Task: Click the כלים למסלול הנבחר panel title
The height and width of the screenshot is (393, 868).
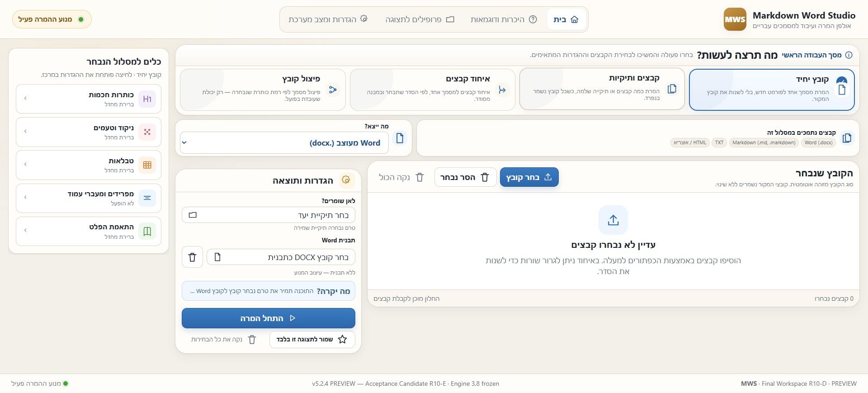Action: (x=124, y=62)
